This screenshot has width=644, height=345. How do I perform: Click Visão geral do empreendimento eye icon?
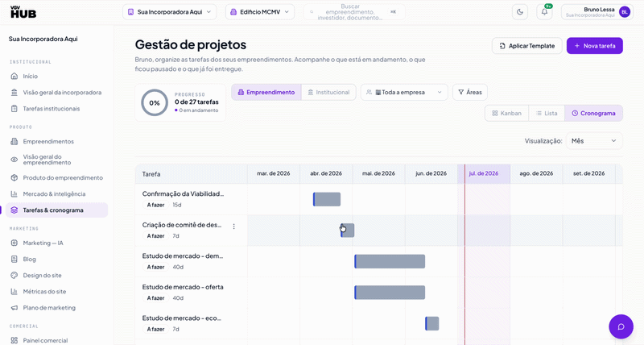tap(14, 160)
